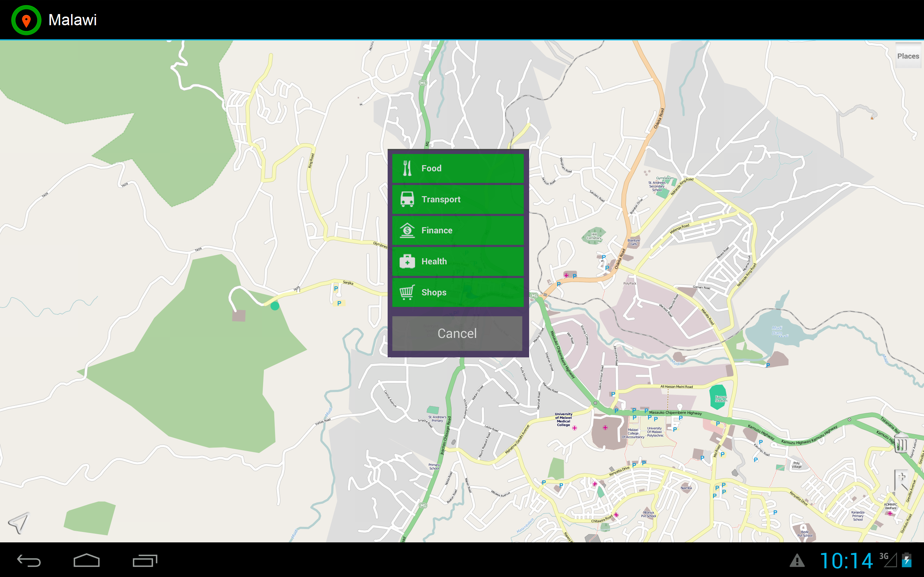Screen dimensions: 924x577
Task: Select the Health first-aid kit icon
Action: point(407,261)
